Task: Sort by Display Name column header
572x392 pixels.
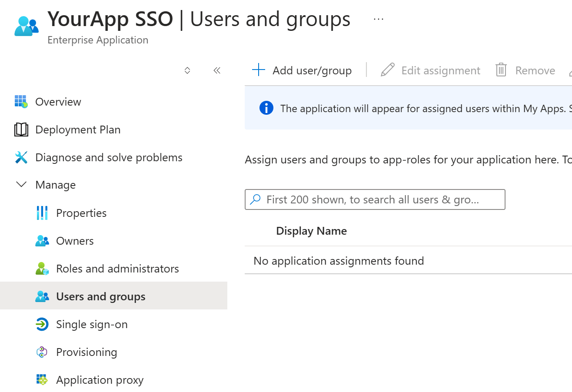Action: tap(311, 231)
